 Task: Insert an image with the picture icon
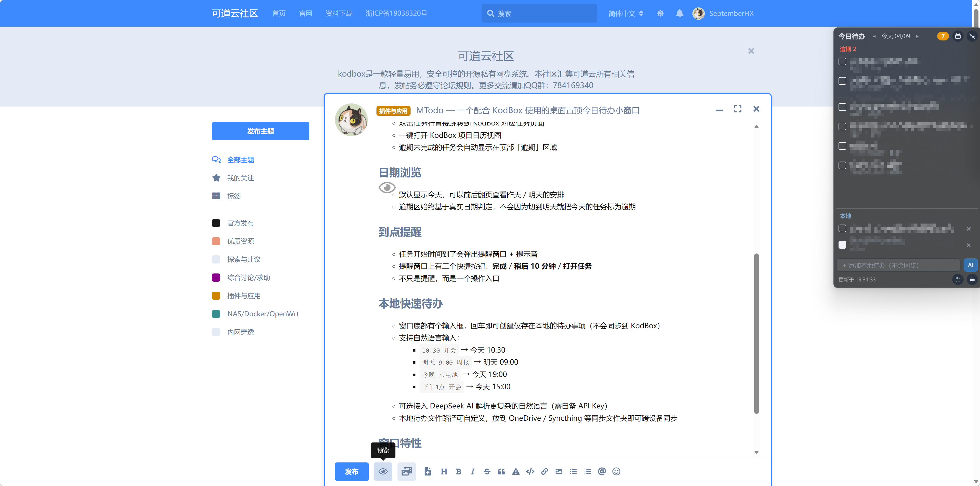tap(558, 472)
